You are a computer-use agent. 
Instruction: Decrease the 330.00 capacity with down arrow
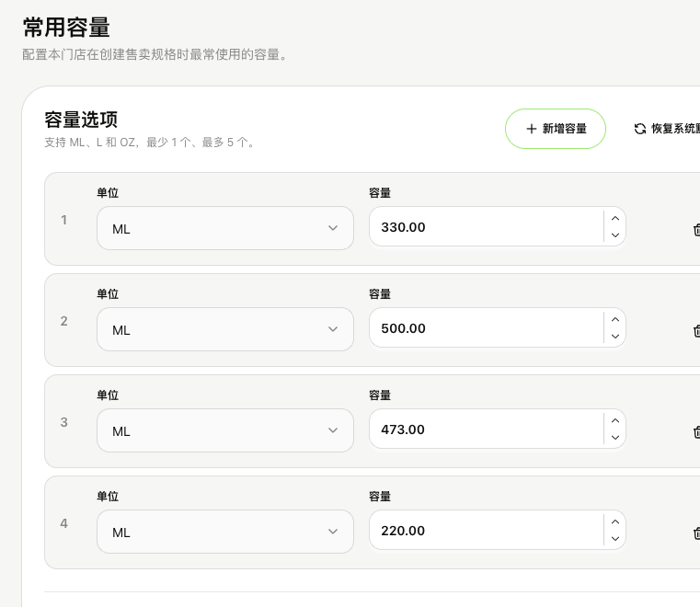point(615,235)
